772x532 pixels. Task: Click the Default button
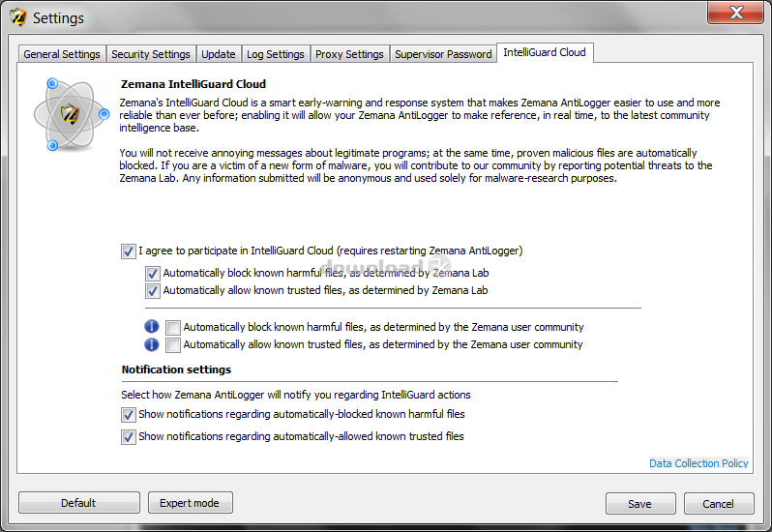pyautogui.click(x=78, y=503)
